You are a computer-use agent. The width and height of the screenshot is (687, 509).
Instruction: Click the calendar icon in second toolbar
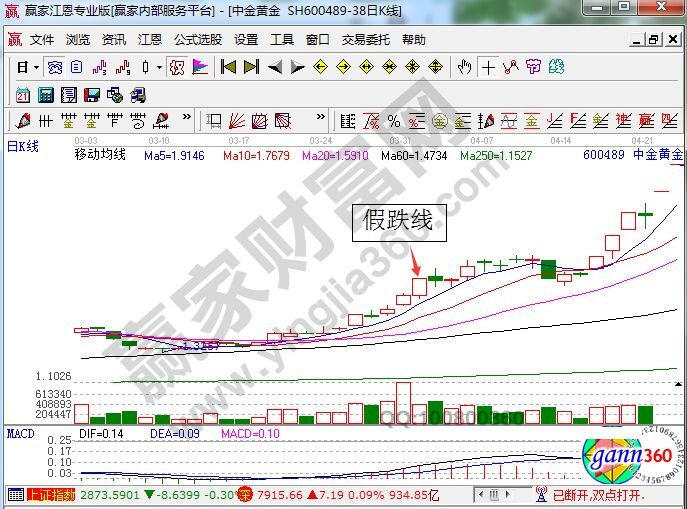(x=24, y=95)
